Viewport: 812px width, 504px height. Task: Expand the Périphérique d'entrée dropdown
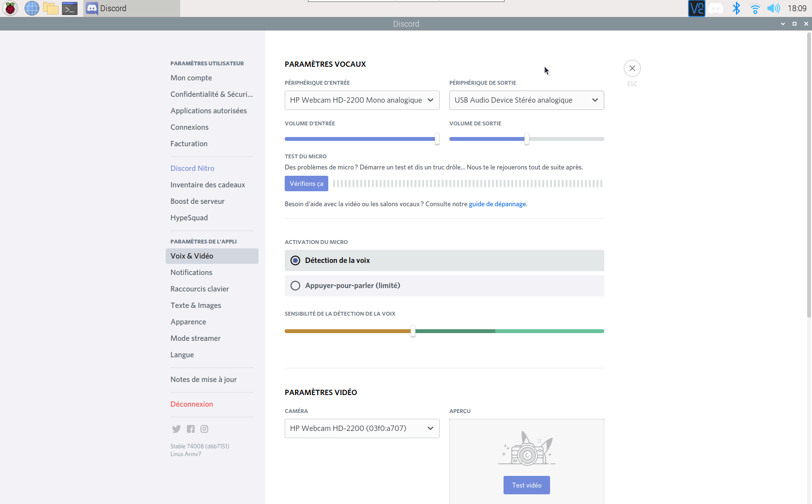click(362, 100)
